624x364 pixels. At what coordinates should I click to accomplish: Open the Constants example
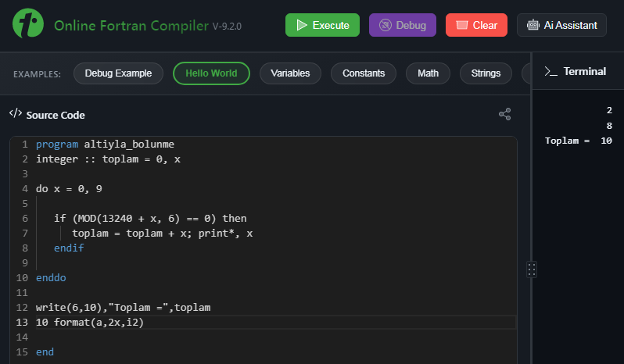click(x=364, y=73)
